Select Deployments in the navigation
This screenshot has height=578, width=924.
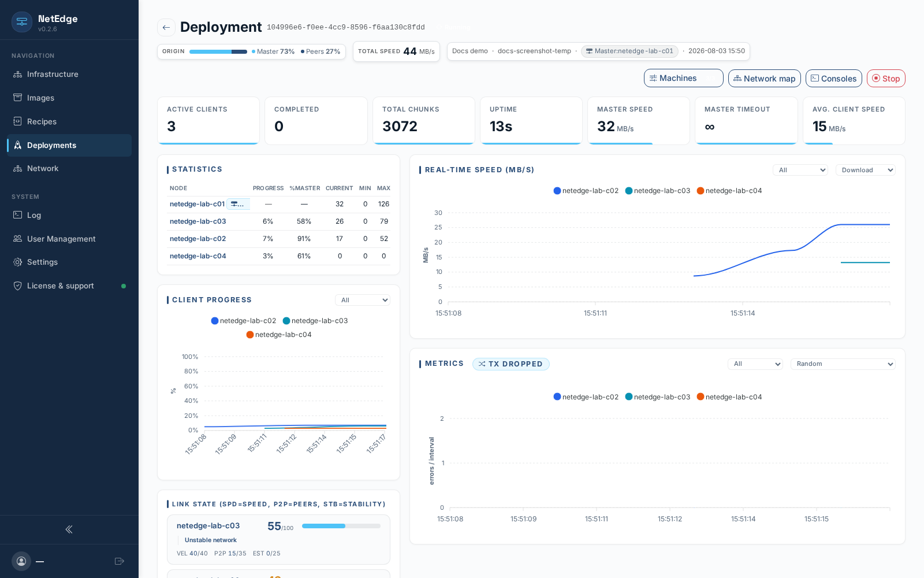tap(69, 145)
